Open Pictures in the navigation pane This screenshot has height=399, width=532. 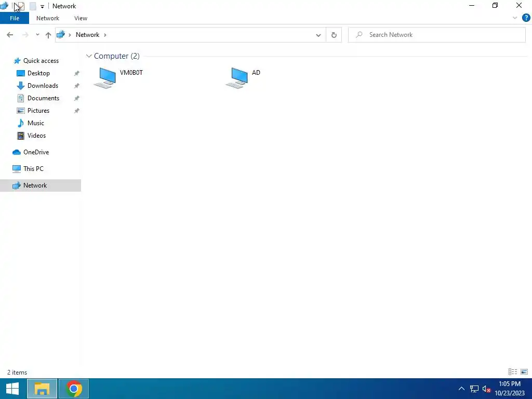coord(38,111)
